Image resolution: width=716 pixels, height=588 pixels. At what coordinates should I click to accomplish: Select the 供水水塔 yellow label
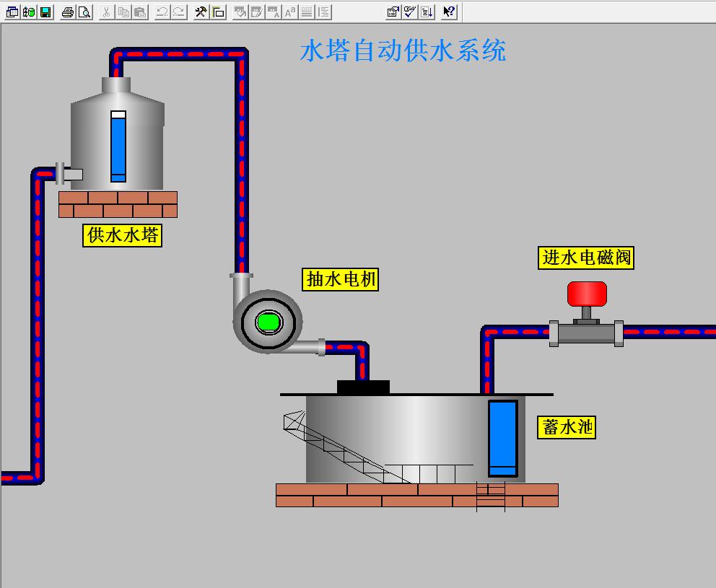pos(122,235)
